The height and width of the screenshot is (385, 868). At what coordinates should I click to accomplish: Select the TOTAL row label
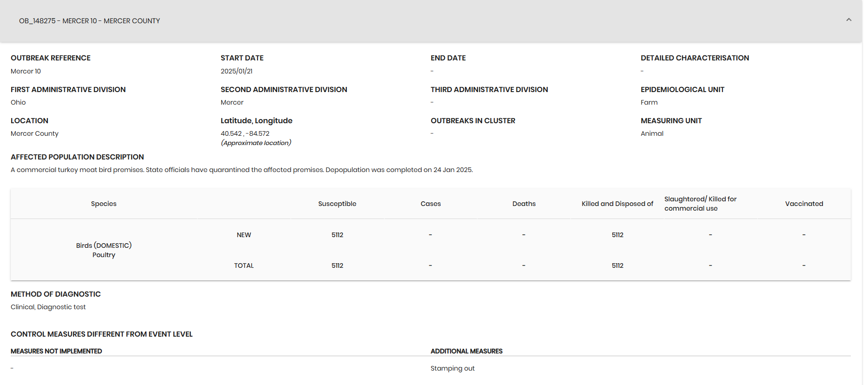coord(244,266)
